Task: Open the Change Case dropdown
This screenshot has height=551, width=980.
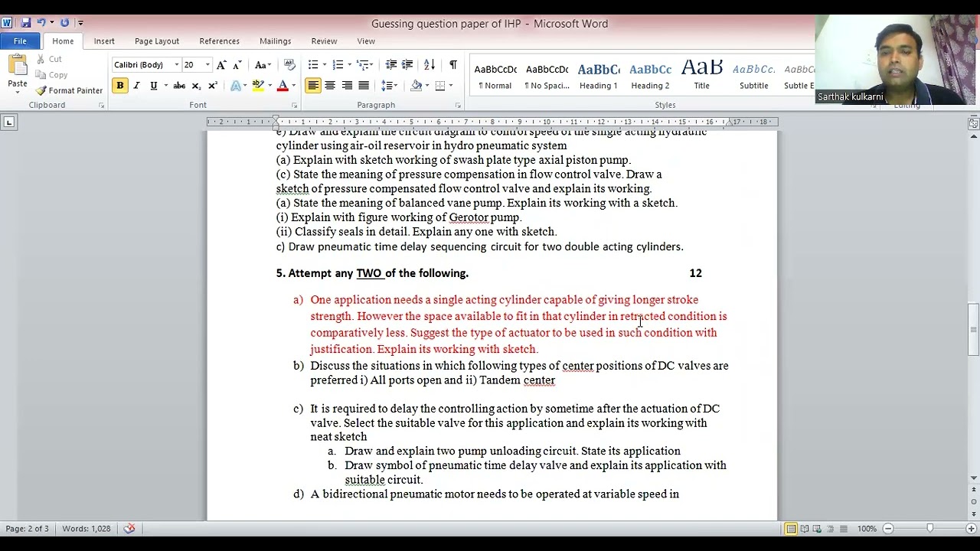Action: [263, 65]
